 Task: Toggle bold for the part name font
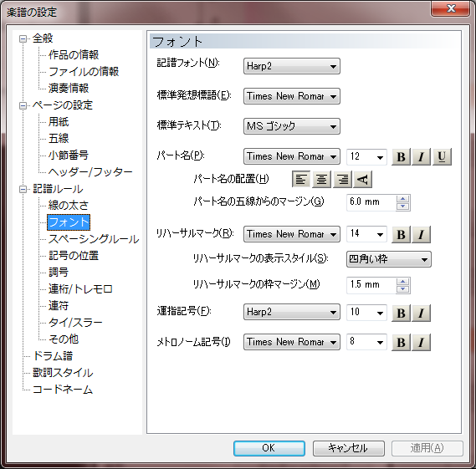tap(401, 157)
